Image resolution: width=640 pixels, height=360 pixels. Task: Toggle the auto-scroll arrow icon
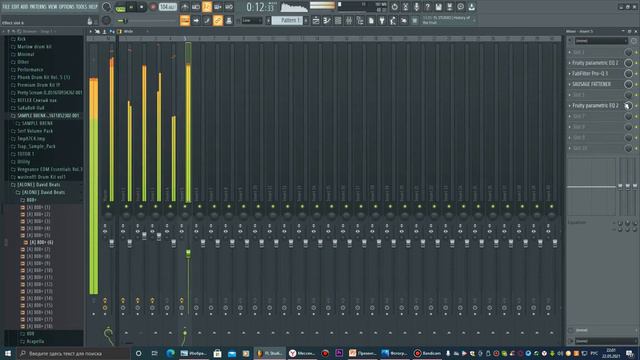pos(196,20)
